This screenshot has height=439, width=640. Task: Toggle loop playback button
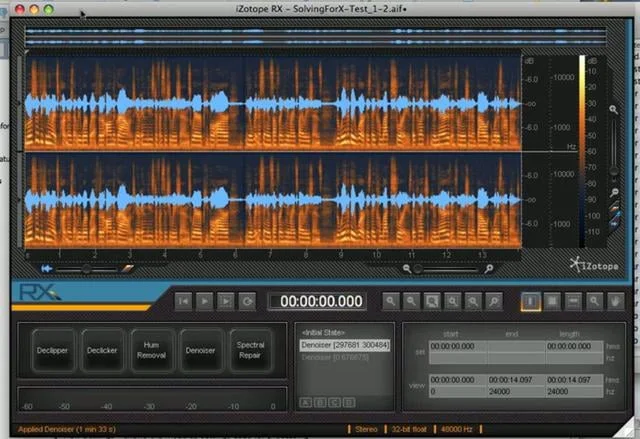click(x=247, y=301)
